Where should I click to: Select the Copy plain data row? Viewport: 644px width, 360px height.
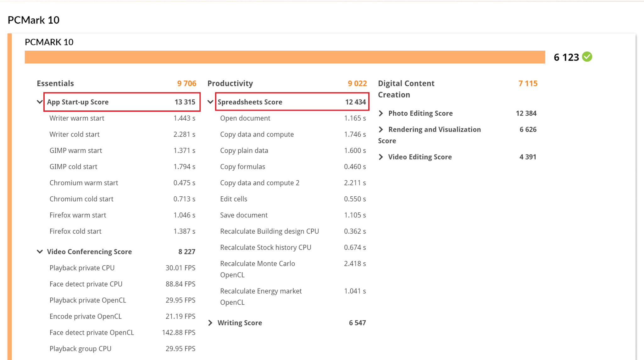(x=293, y=151)
